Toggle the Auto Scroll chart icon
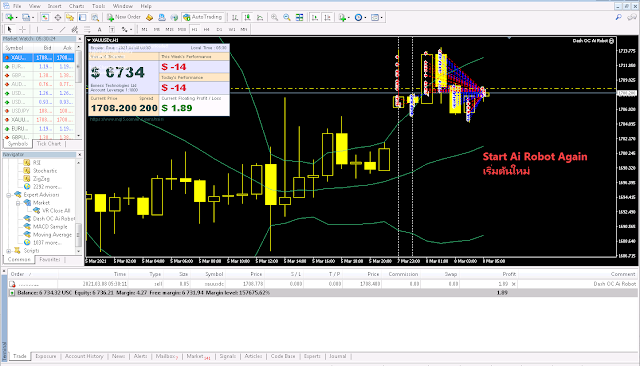This screenshot has width=640, height=366. 315,17
